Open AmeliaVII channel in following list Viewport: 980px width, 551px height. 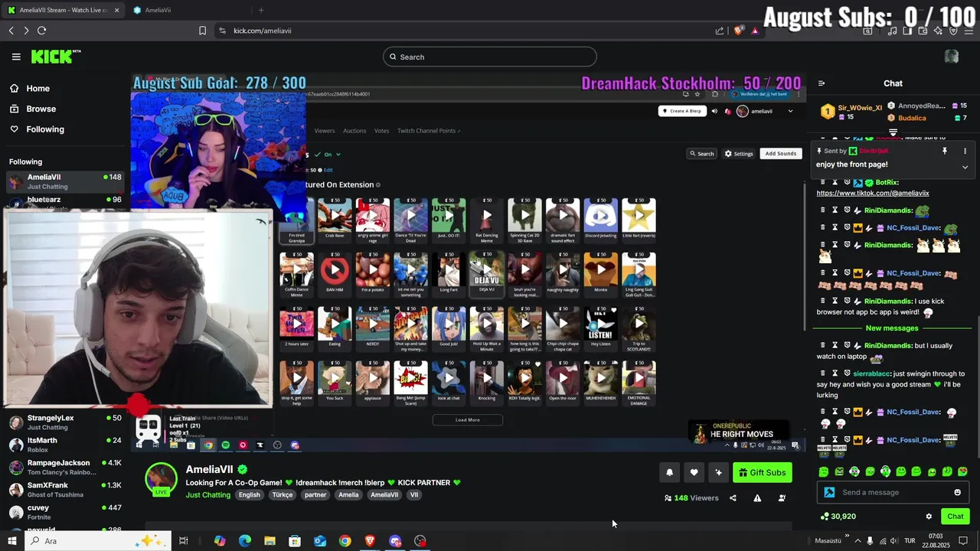[x=64, y=181]
